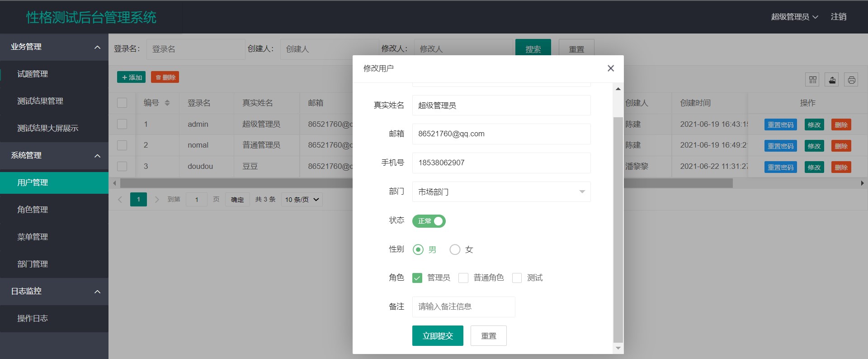This screenshot has height=359, width=868.
Task: Uncheck the 管理员 role checkbox
Action: [x=417, y=278]
